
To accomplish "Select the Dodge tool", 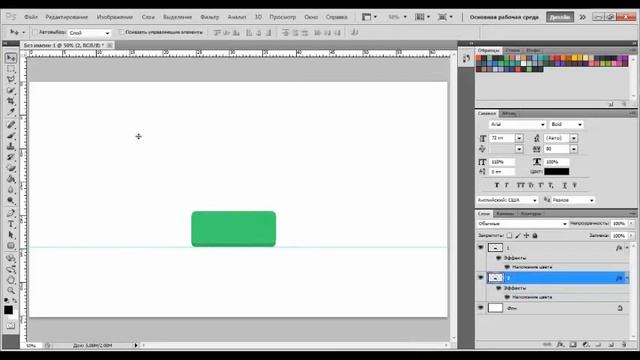I will [x=11, y=200].
